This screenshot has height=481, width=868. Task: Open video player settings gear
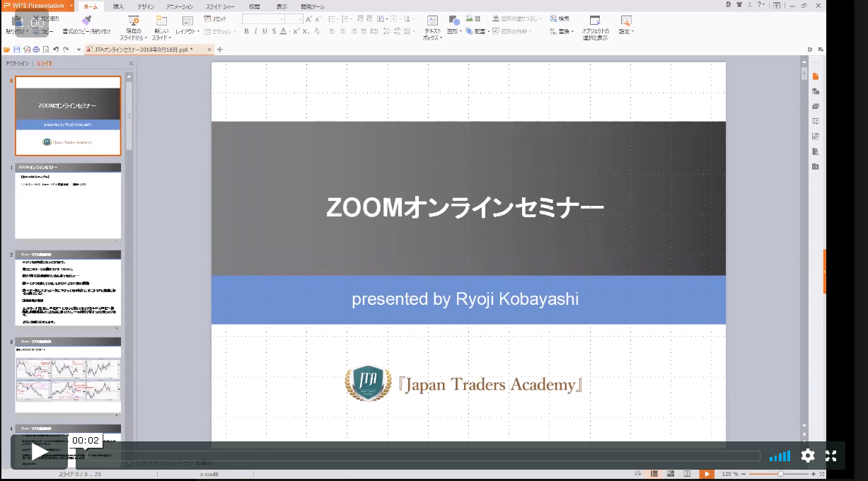pos(808,456)
